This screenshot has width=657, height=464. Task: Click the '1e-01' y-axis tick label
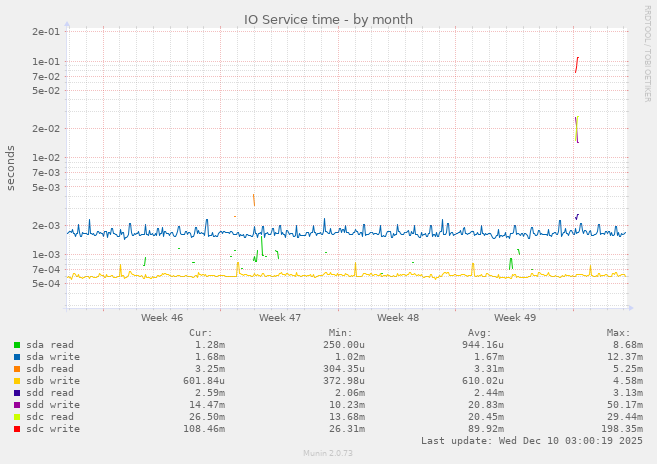(x=46, y=62)
